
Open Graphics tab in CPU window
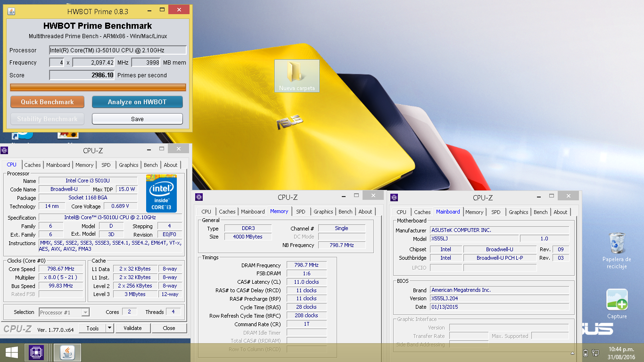[x=129, y=165]
